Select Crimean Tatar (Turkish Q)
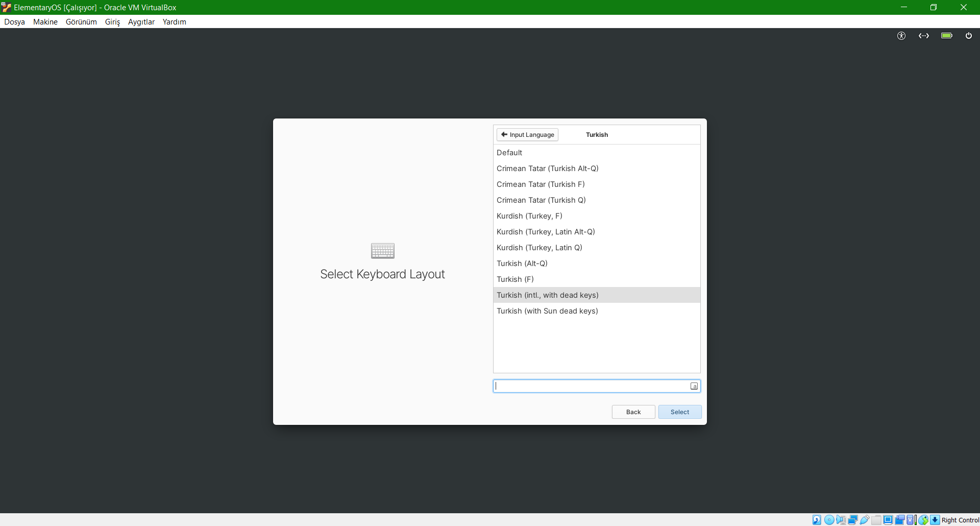This screenshot has height=526, width=980. [x=597, y=200]
